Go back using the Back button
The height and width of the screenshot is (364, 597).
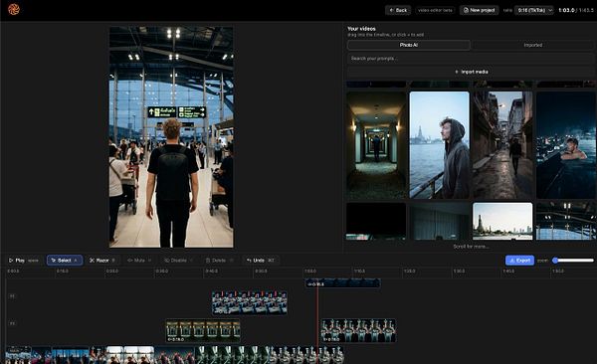click(398, 10)
